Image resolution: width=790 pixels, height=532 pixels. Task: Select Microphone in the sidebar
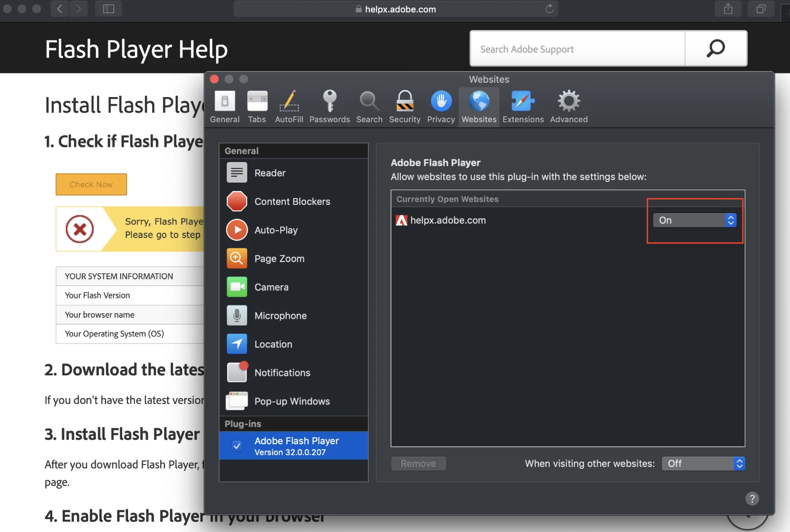[x=294, y=316]
